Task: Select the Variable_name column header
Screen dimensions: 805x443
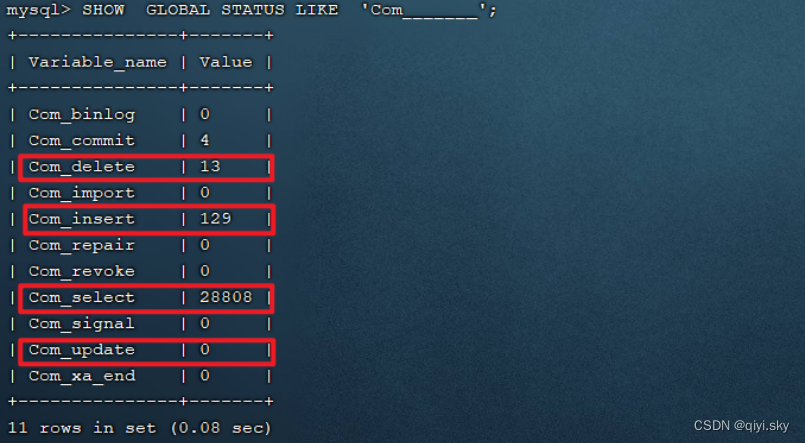Action: coord(98,63)
